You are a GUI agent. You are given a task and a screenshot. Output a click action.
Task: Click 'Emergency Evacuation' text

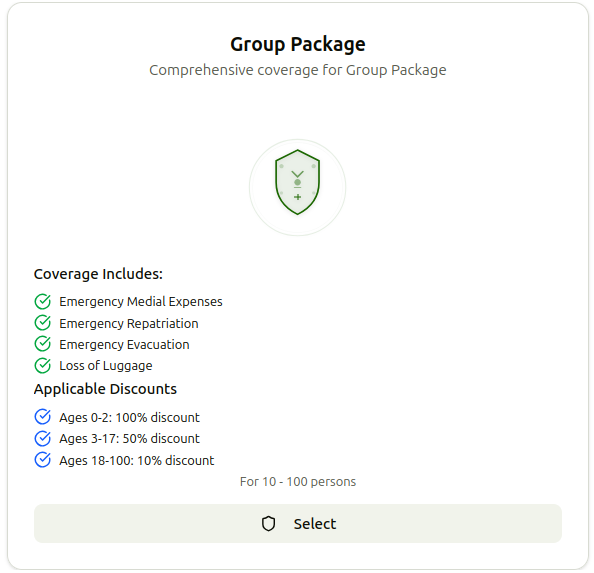[x=124, y=345]
